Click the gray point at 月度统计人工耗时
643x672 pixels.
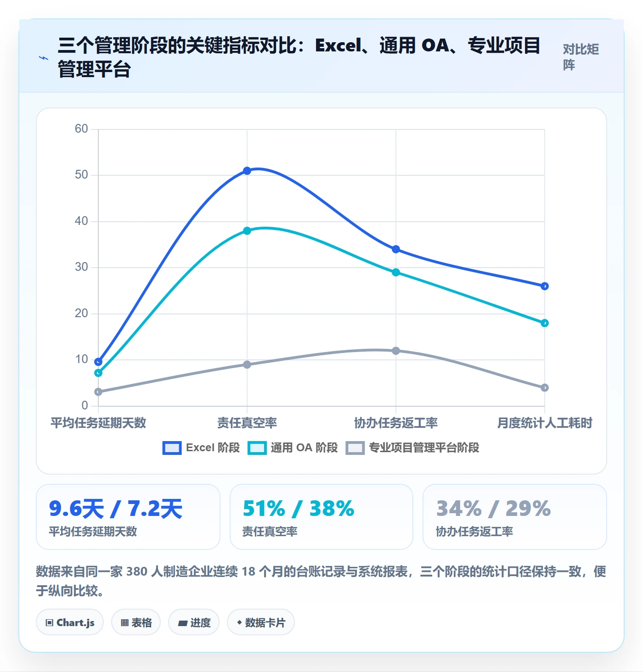pyautogui.click(x=545, y=388)
